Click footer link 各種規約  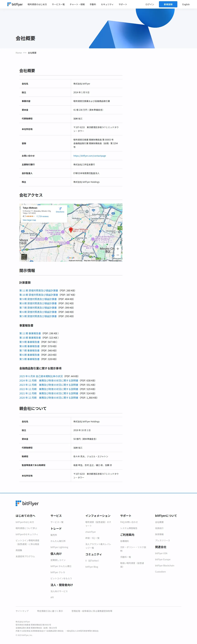click(125, 541)
